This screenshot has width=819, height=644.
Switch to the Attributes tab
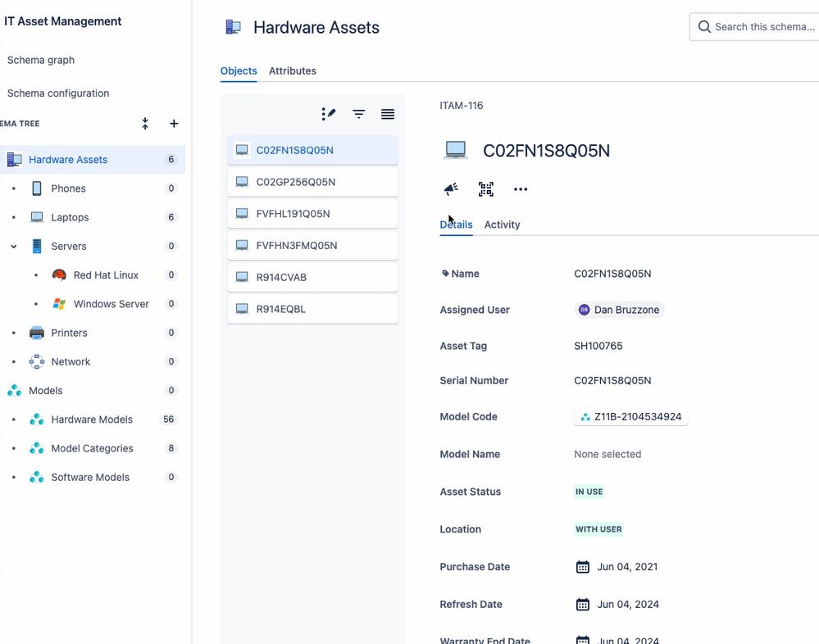tap(292, 70)
